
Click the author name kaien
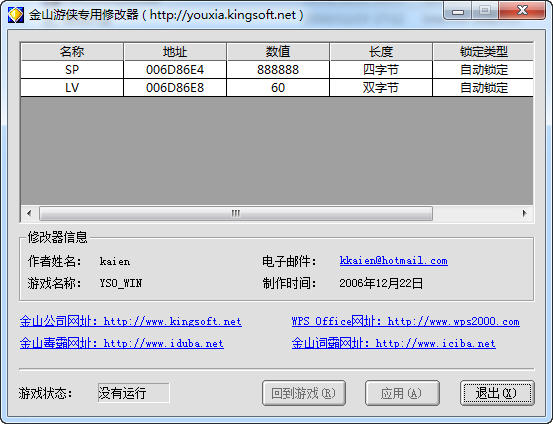(115, 262)
